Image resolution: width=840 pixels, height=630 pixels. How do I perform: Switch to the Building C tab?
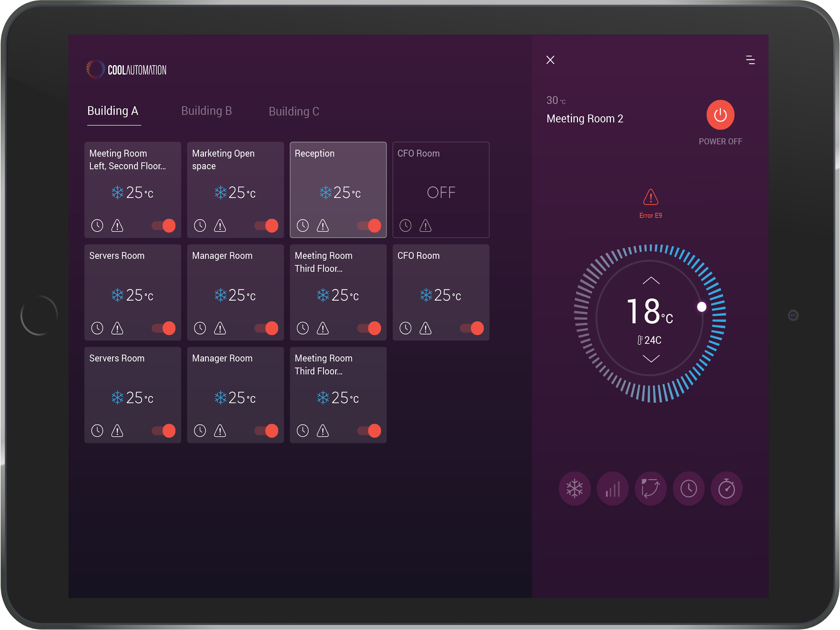coord(294,111)
